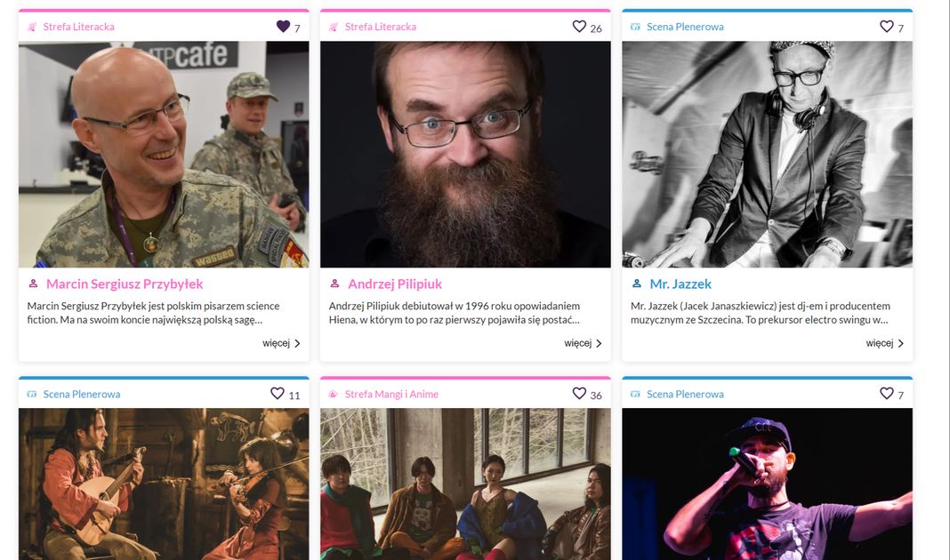
Task: Click person icon beside Marcin Sergiusz Przybyłek
Action: tap(33, 284)
